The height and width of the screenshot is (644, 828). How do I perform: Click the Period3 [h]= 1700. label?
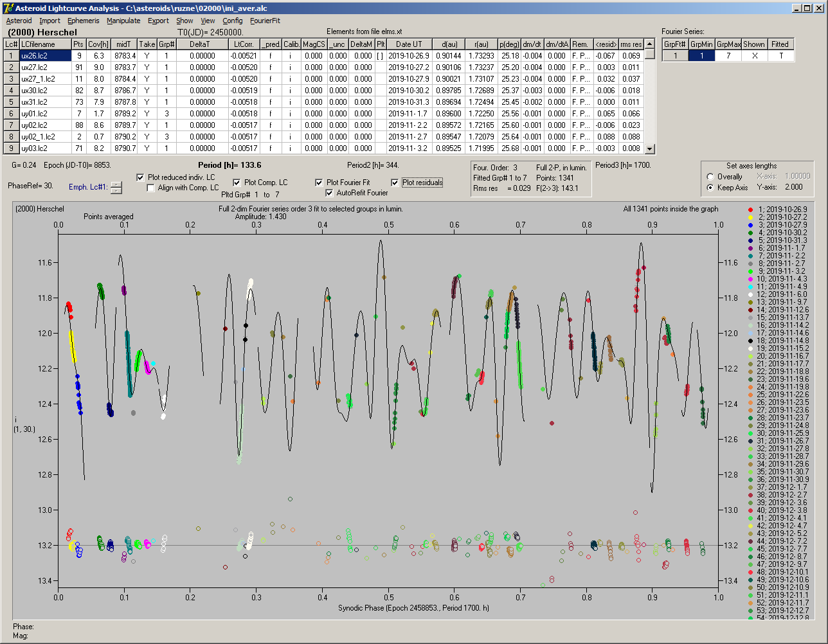(623, 165)
